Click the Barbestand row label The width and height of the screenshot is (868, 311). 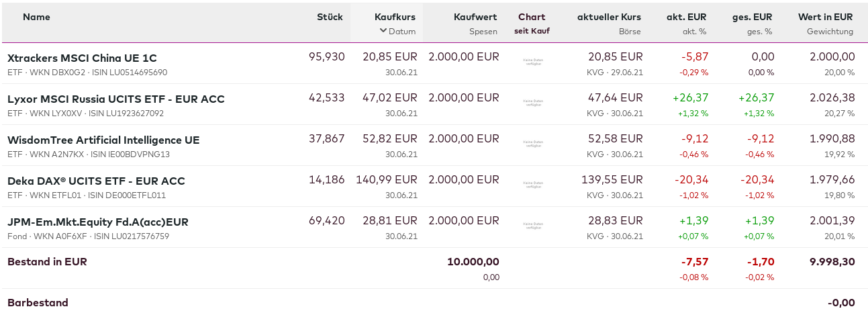click(38, 303)
